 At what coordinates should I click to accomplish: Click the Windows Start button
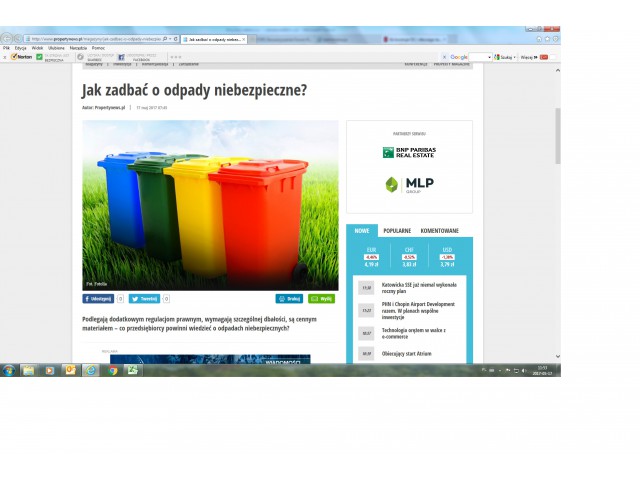click(8, 370)
